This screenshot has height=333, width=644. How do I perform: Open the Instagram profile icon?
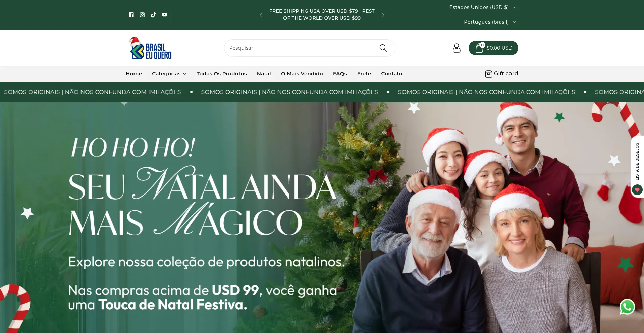click(142, 15)
